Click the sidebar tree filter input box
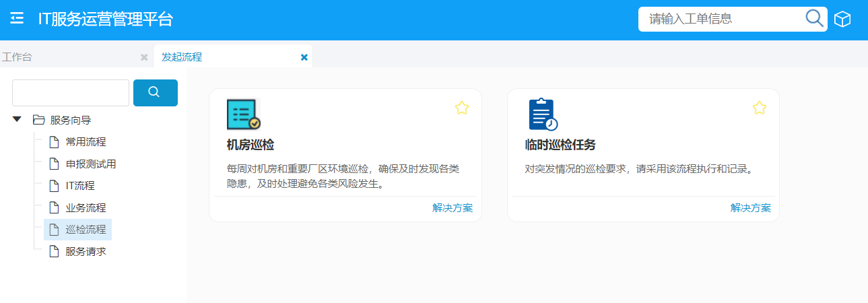Screen dimensions: 868x303 [71, 93]
